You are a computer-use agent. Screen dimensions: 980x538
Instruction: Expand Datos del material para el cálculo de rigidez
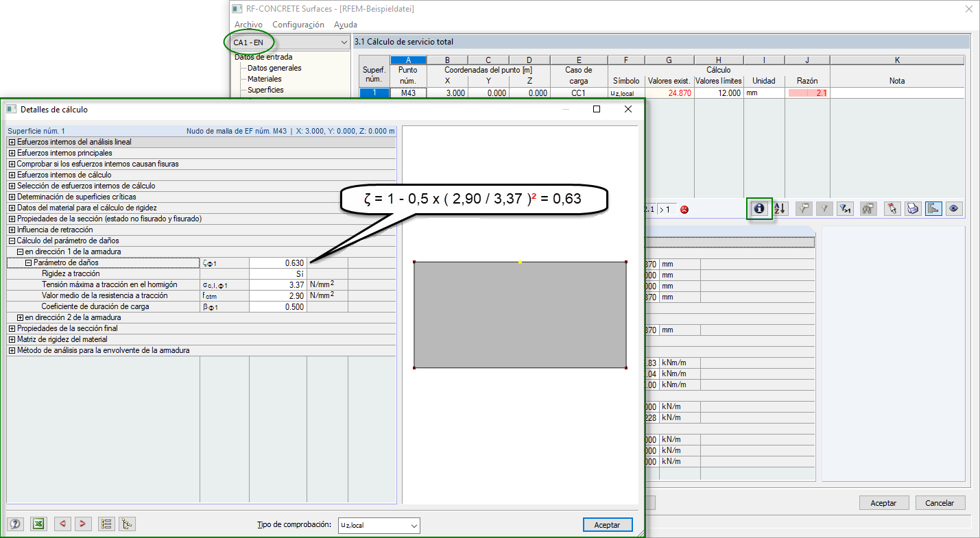[12, 208]
